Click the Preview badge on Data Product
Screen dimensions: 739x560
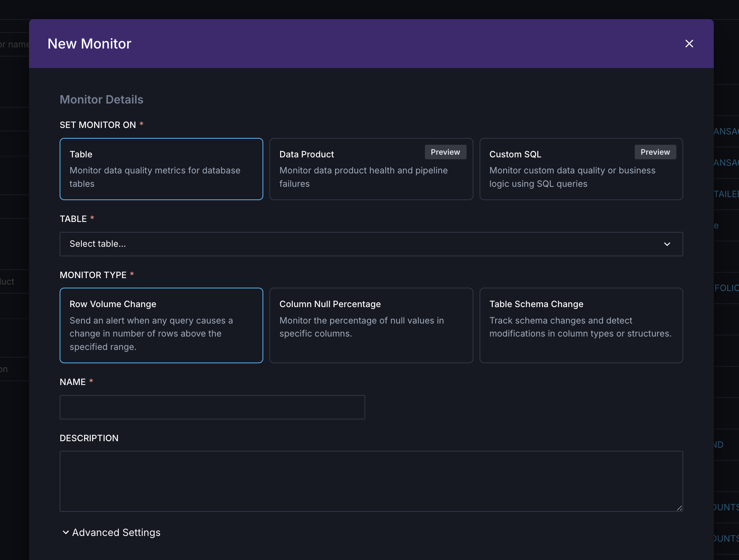[x=445, y=152]
